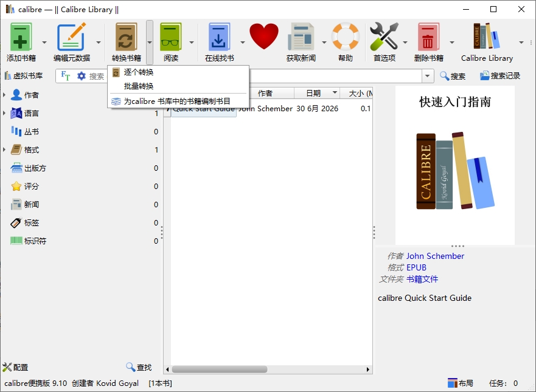
Task: Open Edit metadata dropdown arrow
Action: (99, 43)
